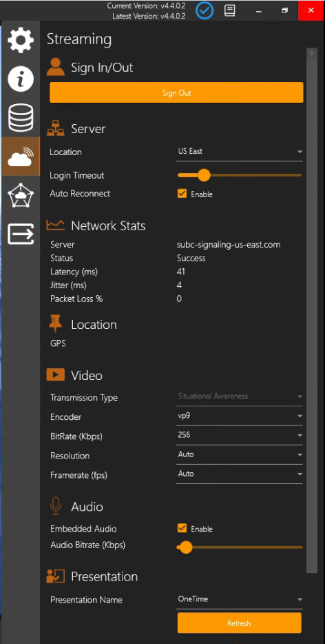Click the Refresh button under Presentation
The image size is (325, 644).
pos(239,623)
